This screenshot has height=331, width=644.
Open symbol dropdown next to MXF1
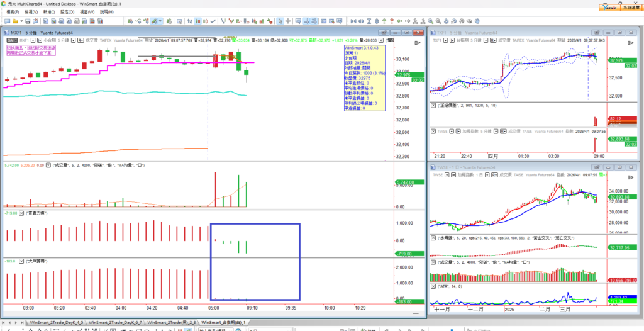(x=34, y=40)
